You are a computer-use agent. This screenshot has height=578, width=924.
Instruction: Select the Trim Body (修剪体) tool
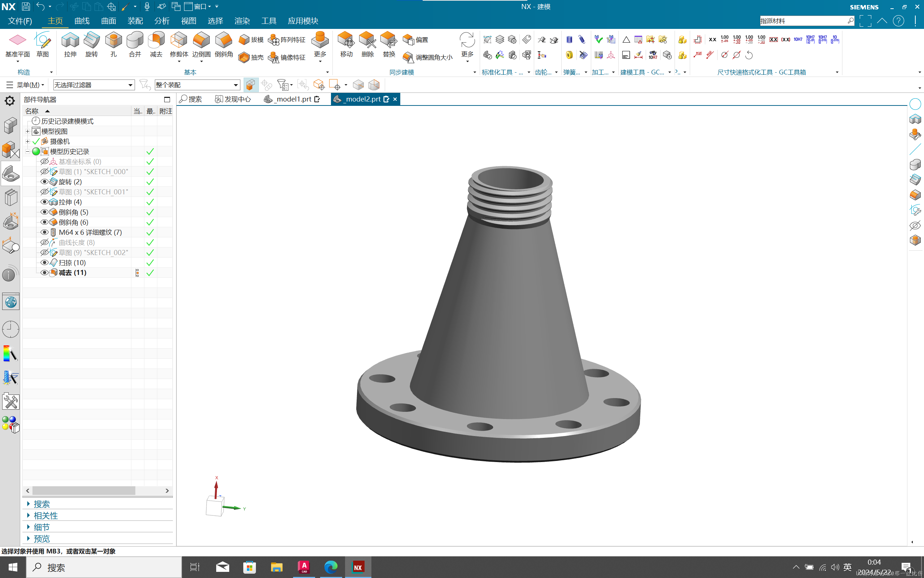pyautogui.click(x=179, y=45)
